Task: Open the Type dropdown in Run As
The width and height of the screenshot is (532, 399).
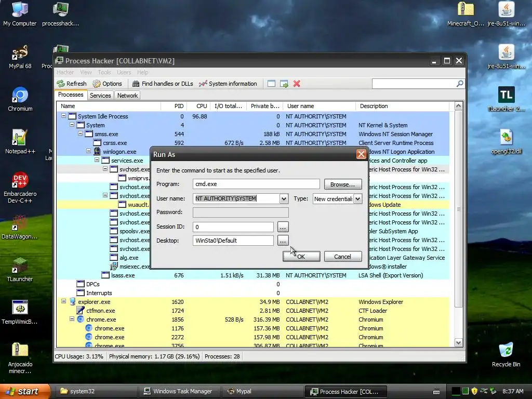Action: pyautogui.click(x=358, y=199)
